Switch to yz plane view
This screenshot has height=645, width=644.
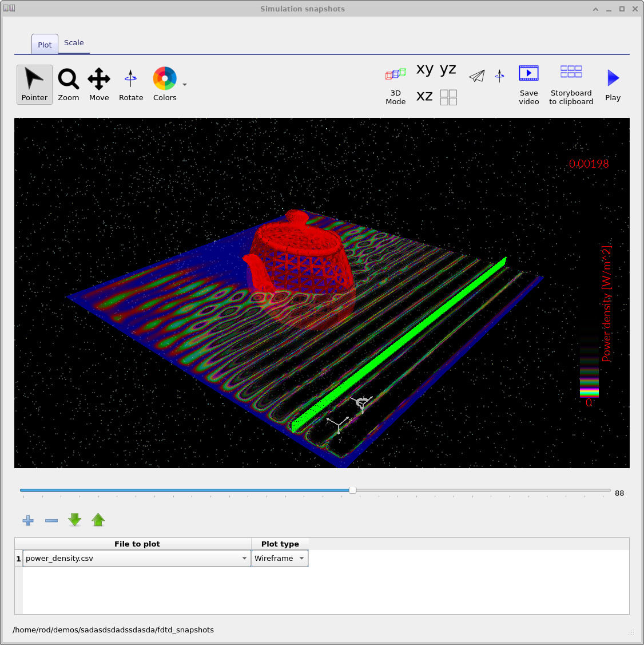(448, 69)
